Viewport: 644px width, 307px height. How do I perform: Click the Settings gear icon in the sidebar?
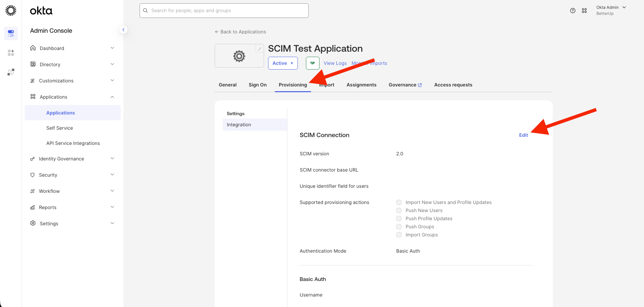[33, 223]
